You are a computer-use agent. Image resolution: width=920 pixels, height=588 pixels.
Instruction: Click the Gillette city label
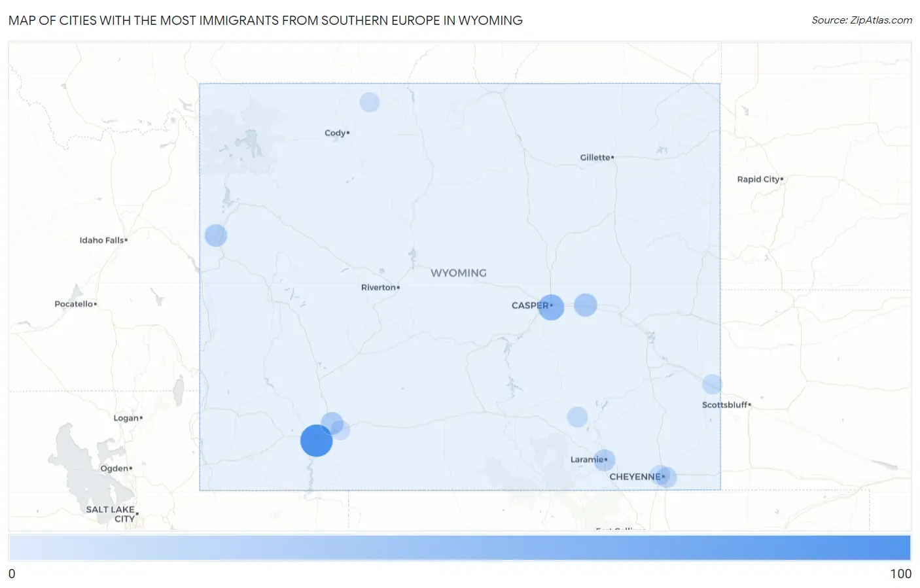pyautogui.click(x=595, y=158)
